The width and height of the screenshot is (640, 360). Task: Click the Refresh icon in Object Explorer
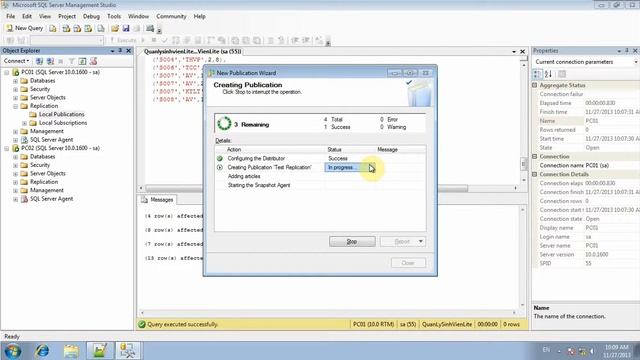point(82,61)
